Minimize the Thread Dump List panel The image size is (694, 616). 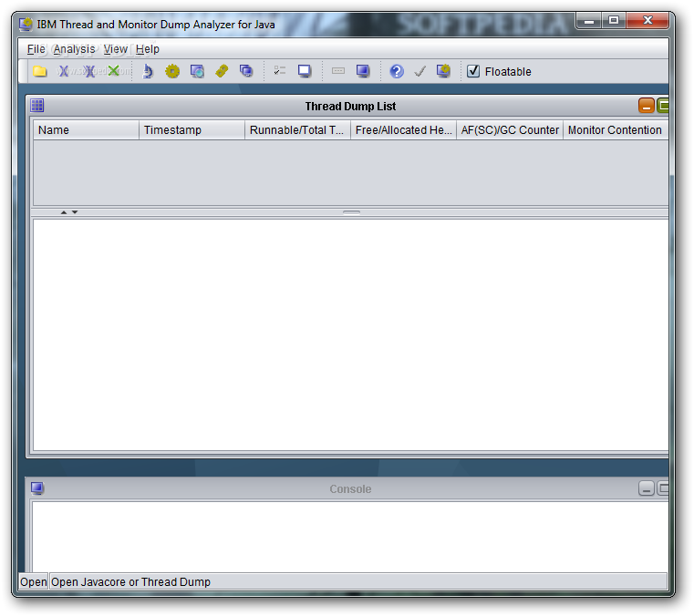[647, 106]
